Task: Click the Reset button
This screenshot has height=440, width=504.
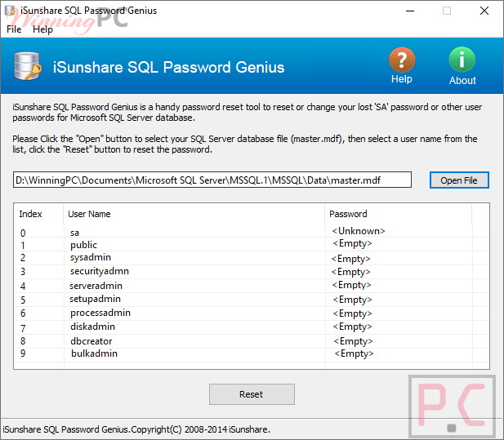Action: pos(252,394)
